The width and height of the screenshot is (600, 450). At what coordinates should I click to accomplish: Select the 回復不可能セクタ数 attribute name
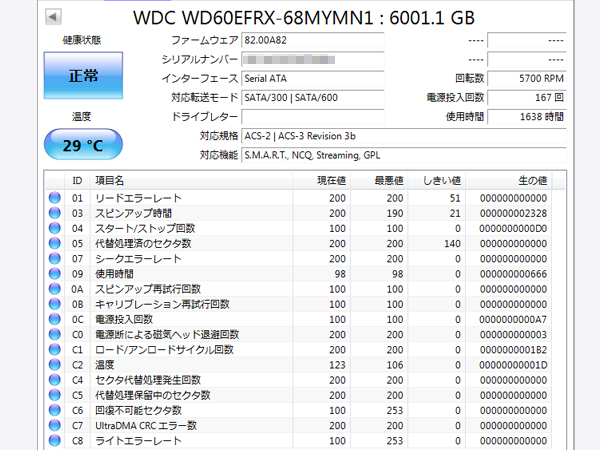coord(138,410)
